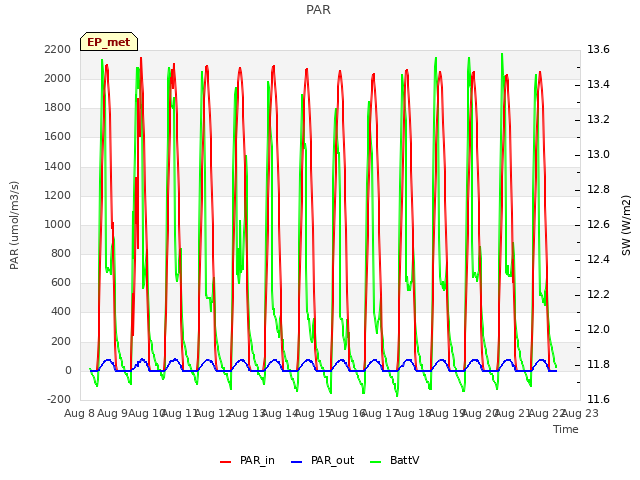Screen dimensions: 640x480
Task: Click the 13.0 right axis value
Action: tap(598, 154)
